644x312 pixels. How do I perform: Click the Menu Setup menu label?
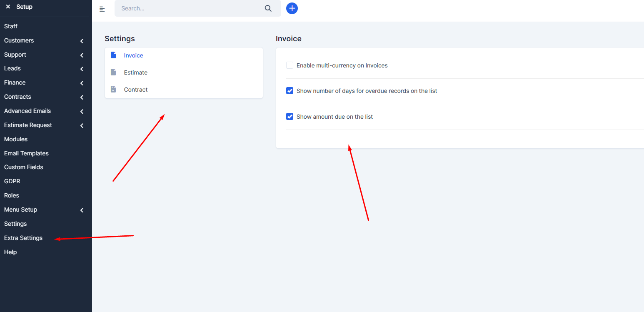pos(20,210)
